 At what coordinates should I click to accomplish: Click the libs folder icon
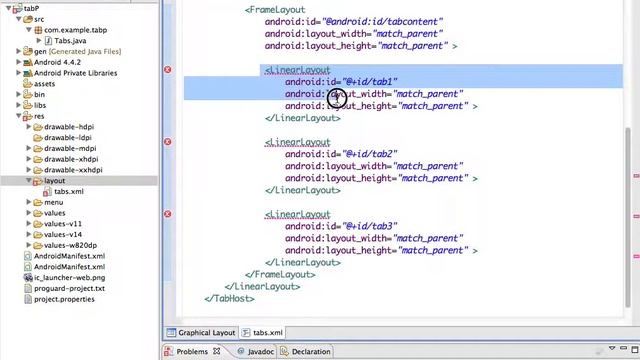(x=28, y=105)
